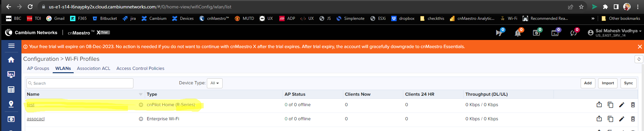Open the Bitbucket bookmark
Screen dimensions: 644x131
(x=104, y=18)
